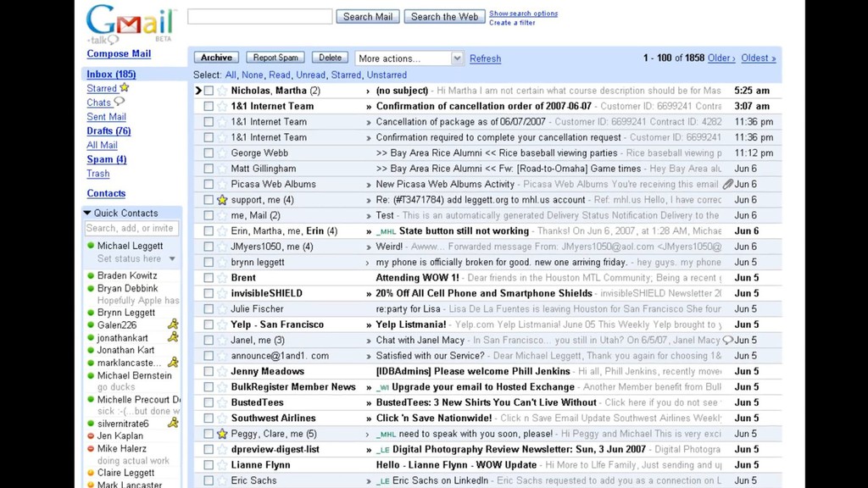Open the More actions dropdown
Image resolution: width=868 pixels, height=488 pixels.
pos(409,58)
